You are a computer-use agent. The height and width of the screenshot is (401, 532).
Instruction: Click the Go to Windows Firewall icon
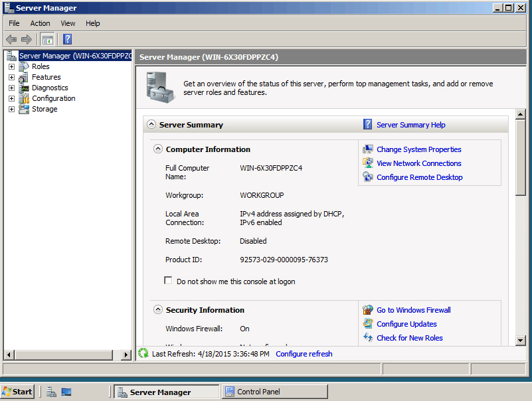pyautogui.click(x=368, y=310)
